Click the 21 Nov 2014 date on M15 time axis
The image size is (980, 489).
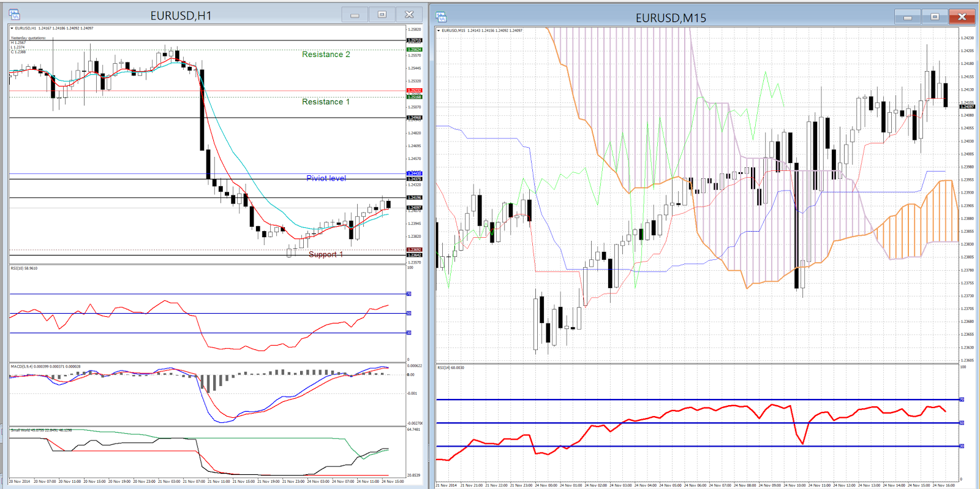coord(447,485)
